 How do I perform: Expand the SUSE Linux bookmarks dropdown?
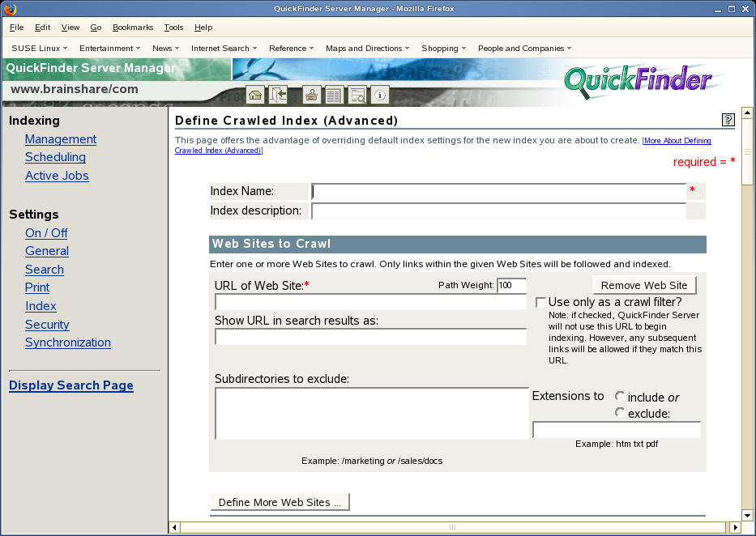[x=40, y=48]
